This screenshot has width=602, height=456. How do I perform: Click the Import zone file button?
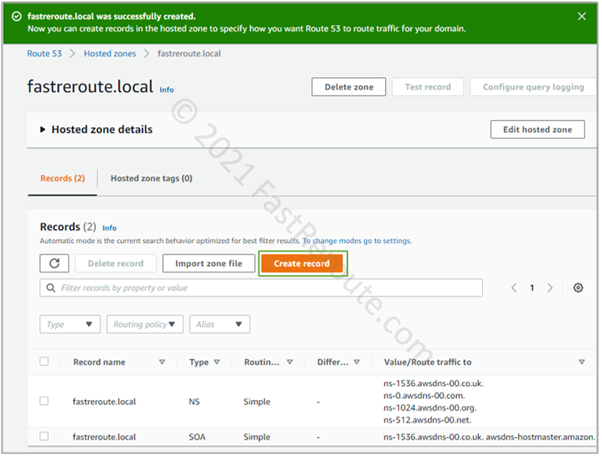pyautogui.click(x=208, y=263)
